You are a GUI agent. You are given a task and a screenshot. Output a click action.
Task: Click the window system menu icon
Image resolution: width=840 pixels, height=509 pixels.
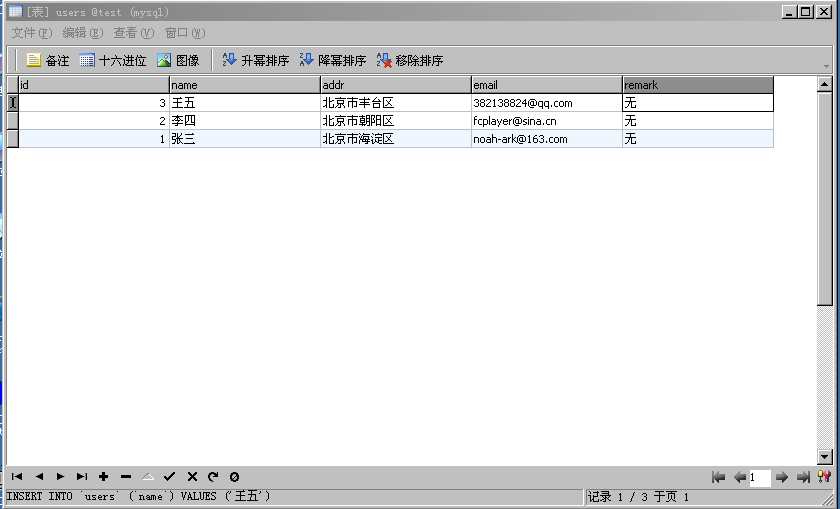16,11
